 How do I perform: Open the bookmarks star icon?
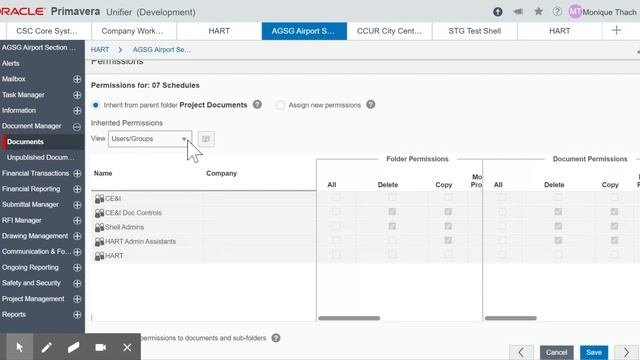pos(538,11)
